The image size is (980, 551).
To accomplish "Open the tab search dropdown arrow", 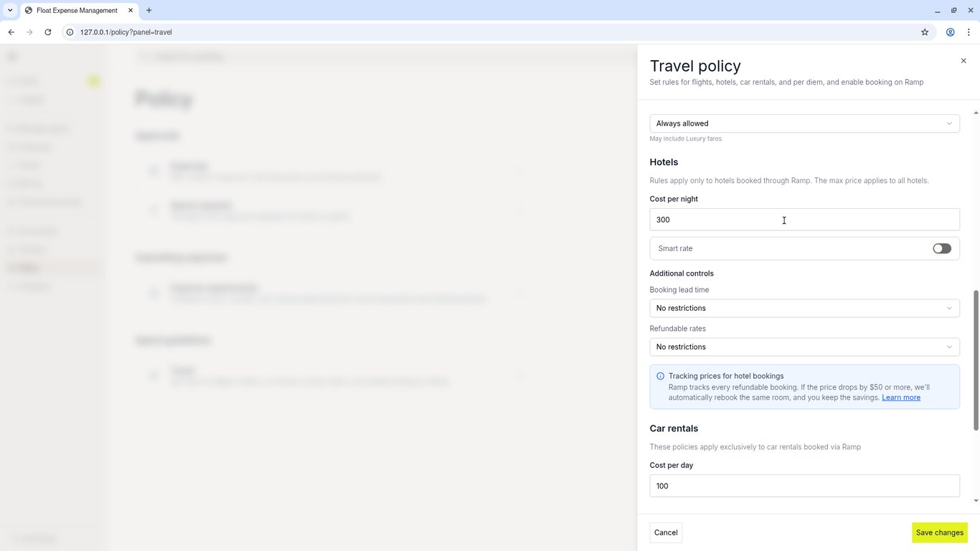I will point(10,10).
